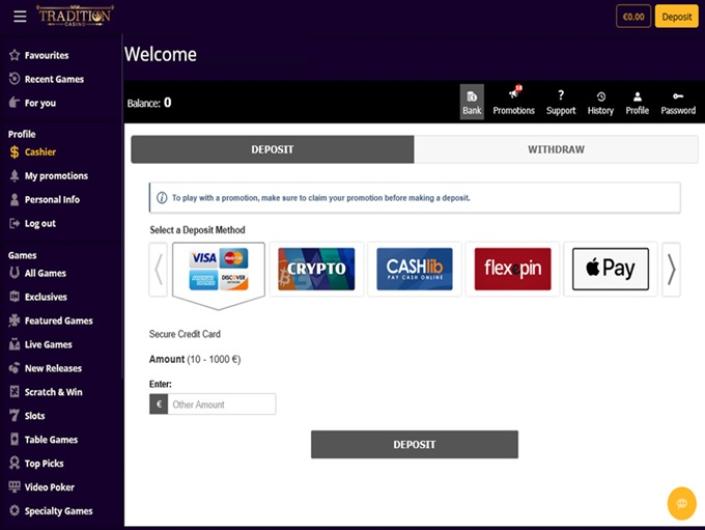This screenshot has height=530, width=705.
Task: Open Support question mark icon
Action: [561, 97]
